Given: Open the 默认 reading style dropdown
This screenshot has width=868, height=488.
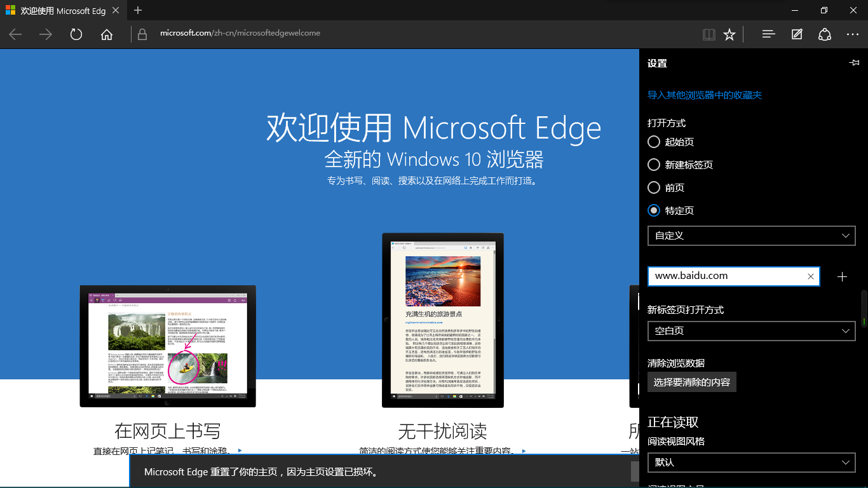Looking at the screenshot, I should coord(751,463).
